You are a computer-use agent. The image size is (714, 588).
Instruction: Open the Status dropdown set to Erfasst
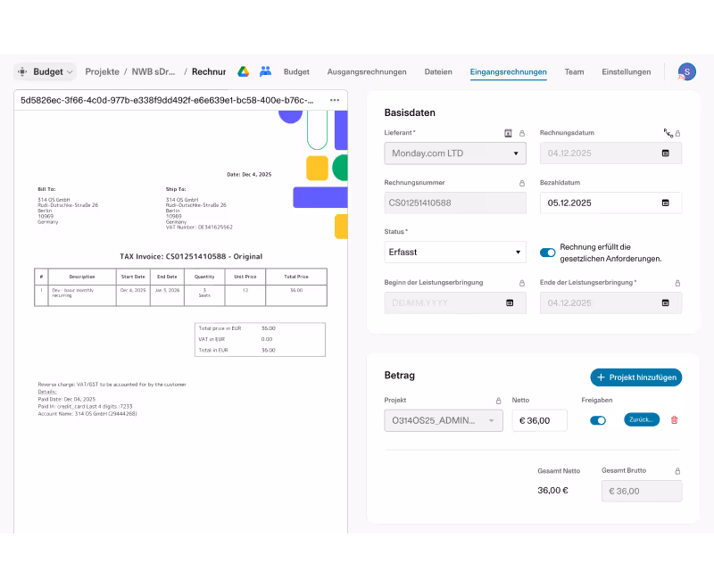(x=455, y=252)
